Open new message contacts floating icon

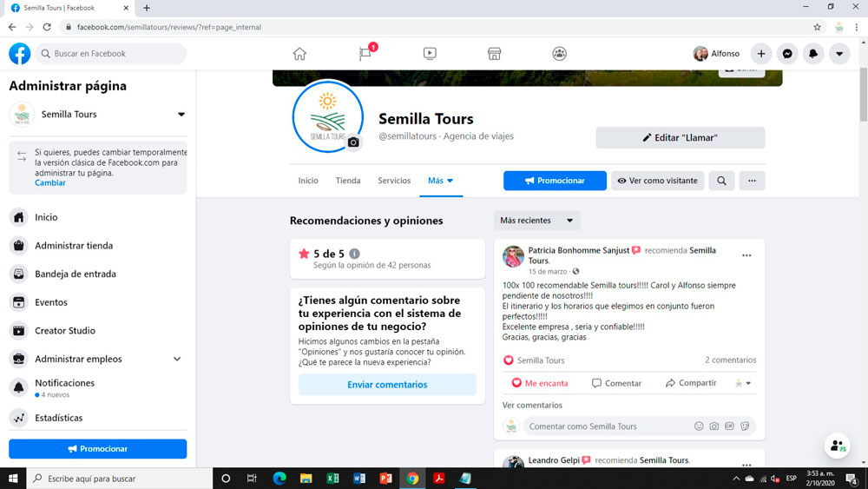pos(837,446)
